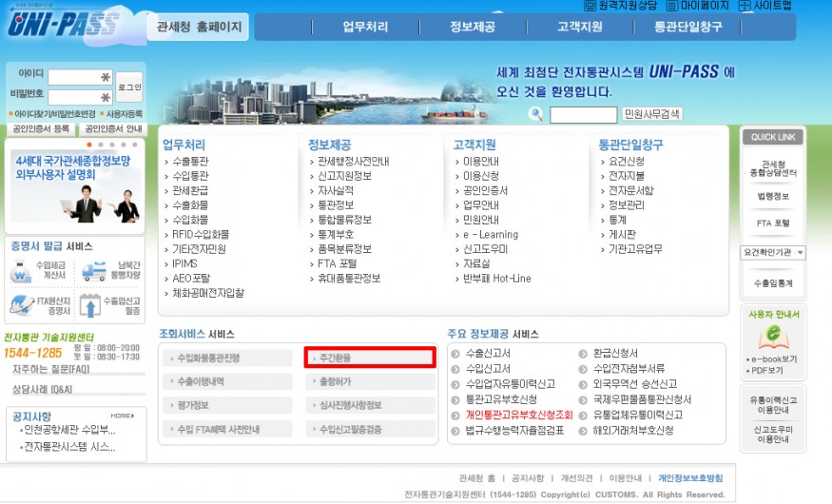Open 원격지원상담 remote support icon link

[620, 6]
